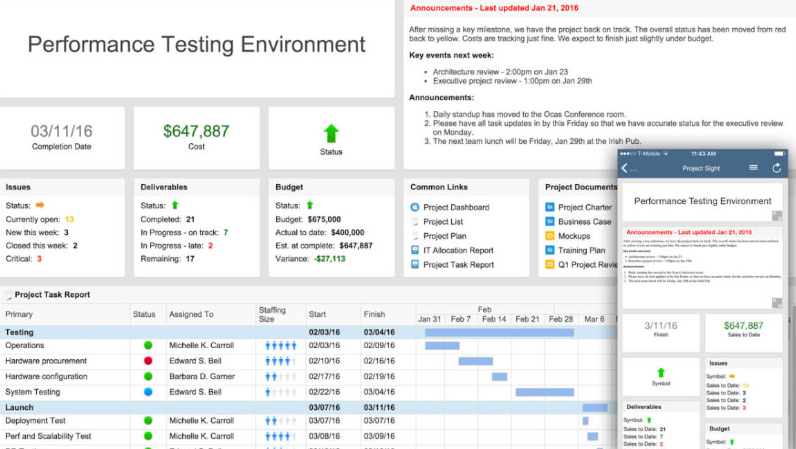Click the red status dot for Hardware procurement
Screen dimensions: 796x449
pos(148,360)
